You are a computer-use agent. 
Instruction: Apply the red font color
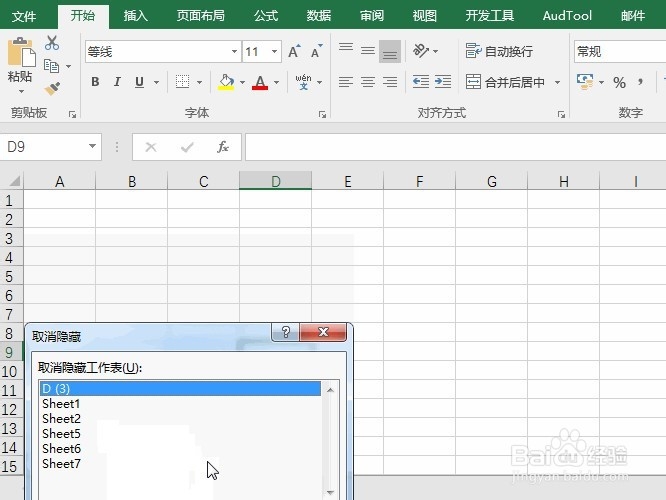coord(260,82)
